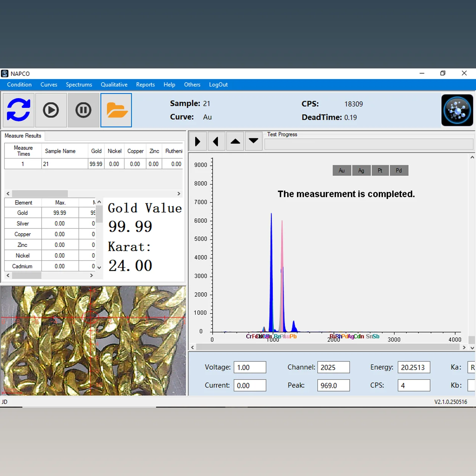Toggle the Ag element button
This screenshot has width=476, height=476.
tap(361, 170)
